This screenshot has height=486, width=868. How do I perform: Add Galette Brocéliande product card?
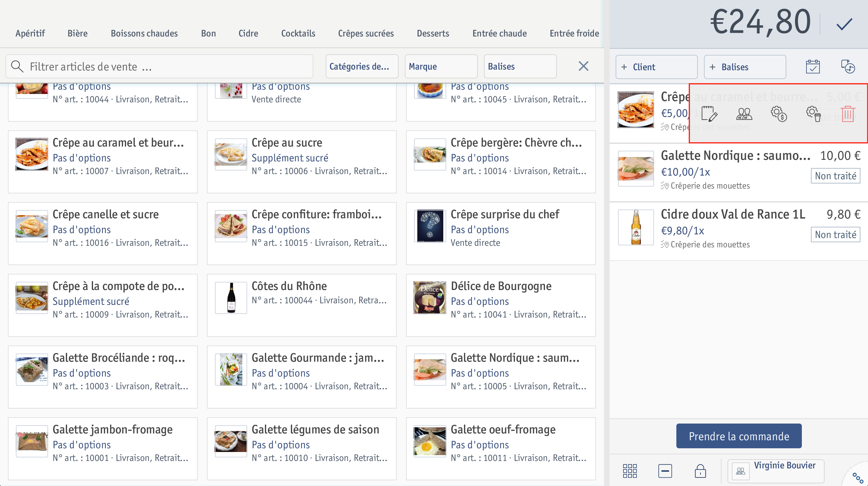(103, 377)
